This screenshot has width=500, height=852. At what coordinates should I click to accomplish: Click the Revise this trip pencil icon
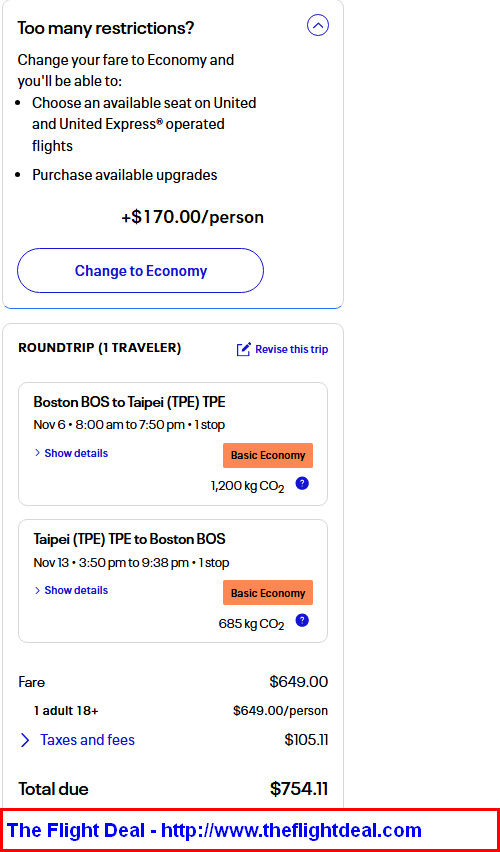click(244, 349)
